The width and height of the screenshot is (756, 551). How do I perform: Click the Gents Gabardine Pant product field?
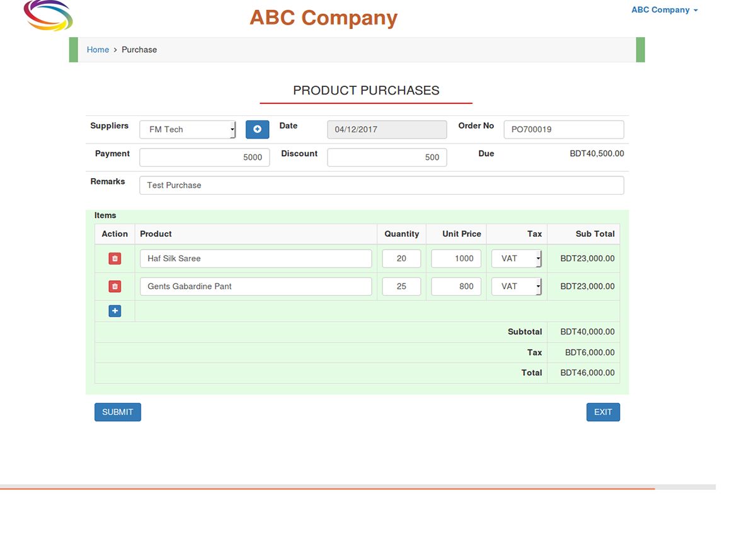(256, 287)
